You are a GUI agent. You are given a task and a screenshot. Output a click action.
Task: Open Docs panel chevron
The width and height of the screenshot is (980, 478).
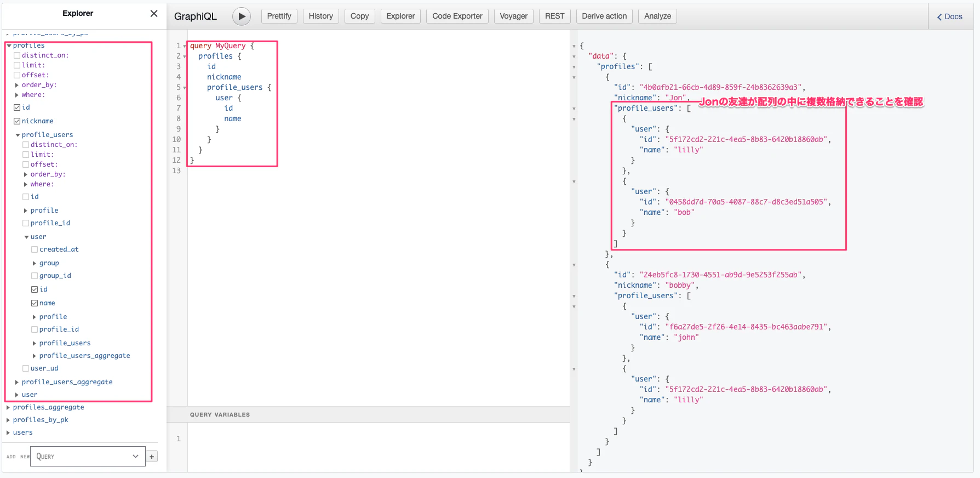[x=939, y=17]
